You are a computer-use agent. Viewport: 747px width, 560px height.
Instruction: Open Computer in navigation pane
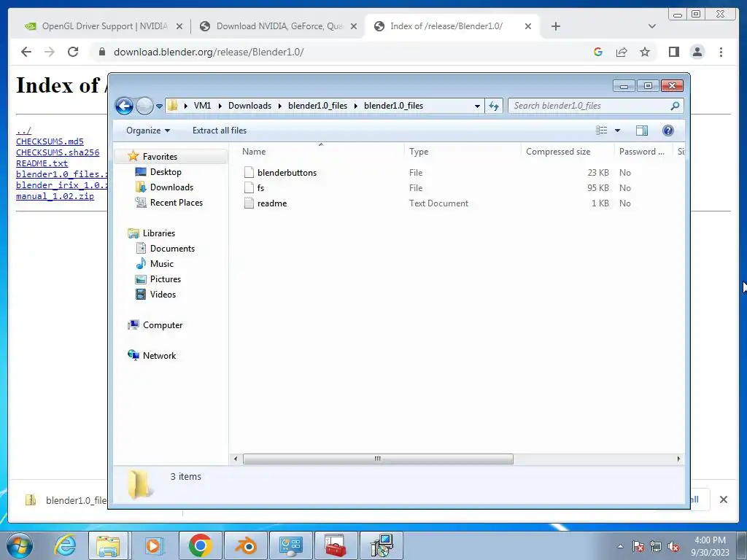click(x=163, y=325)
